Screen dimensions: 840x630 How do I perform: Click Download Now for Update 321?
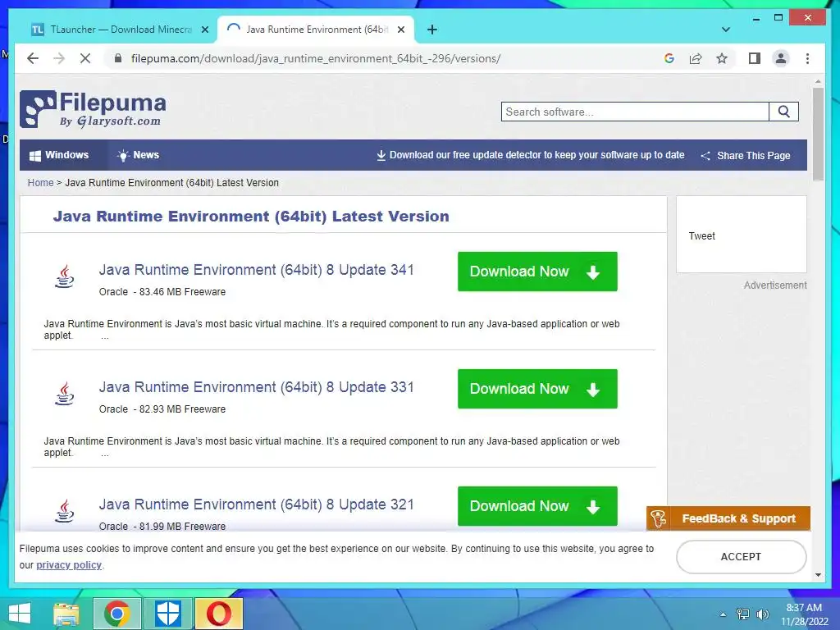pyautogui.click(x=537, y=506)
